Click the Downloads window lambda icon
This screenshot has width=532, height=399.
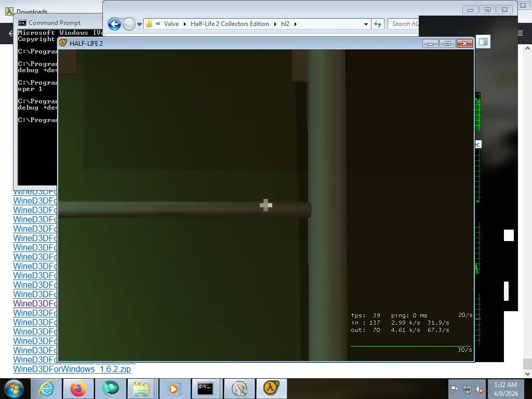tap(9, 11)
